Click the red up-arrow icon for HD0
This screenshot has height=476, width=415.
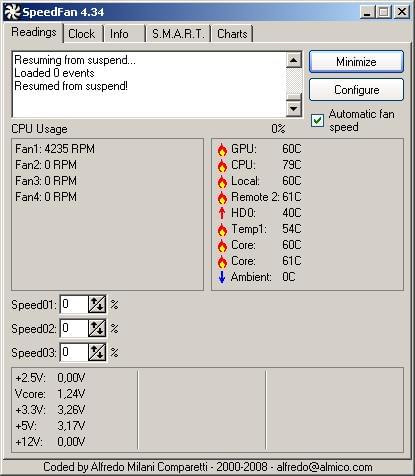pos(222,213)
